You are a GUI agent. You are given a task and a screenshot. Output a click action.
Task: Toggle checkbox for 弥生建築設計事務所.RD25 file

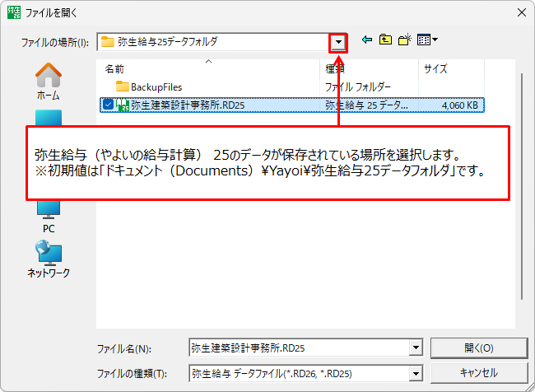[x=107, y=105]
